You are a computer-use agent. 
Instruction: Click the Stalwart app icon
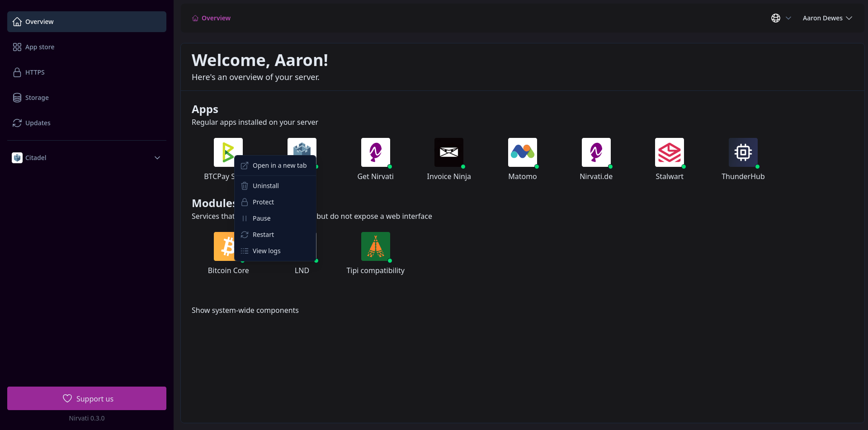pyautogui.click(x=669, y=152)
